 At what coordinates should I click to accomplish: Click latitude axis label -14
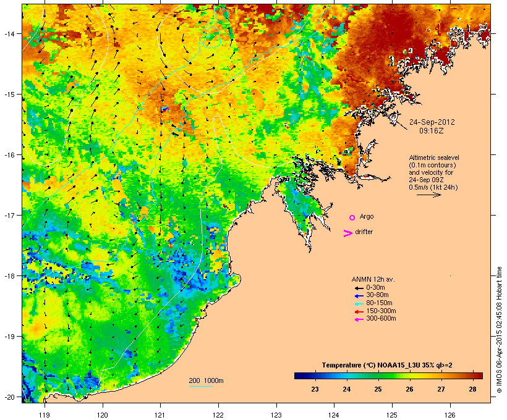pyautogui.click(x=9, y=33)
